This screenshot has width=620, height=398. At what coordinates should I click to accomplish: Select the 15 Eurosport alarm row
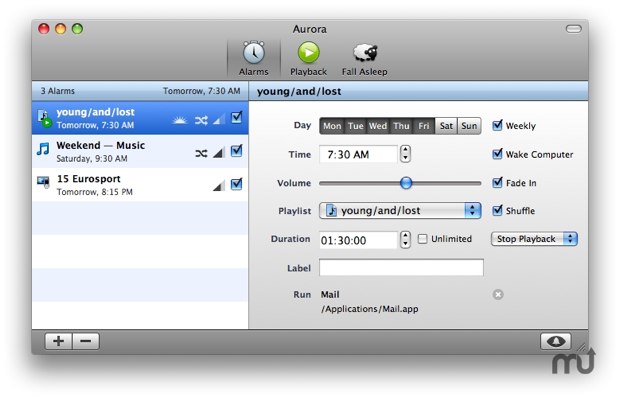[x=140, y=185]
